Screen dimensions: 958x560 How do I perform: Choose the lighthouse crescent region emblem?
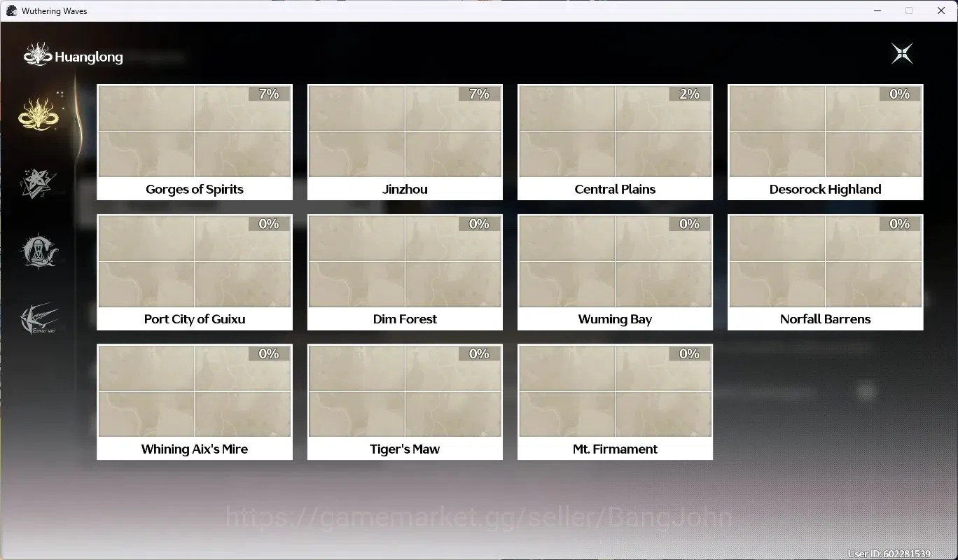(39, 251)
